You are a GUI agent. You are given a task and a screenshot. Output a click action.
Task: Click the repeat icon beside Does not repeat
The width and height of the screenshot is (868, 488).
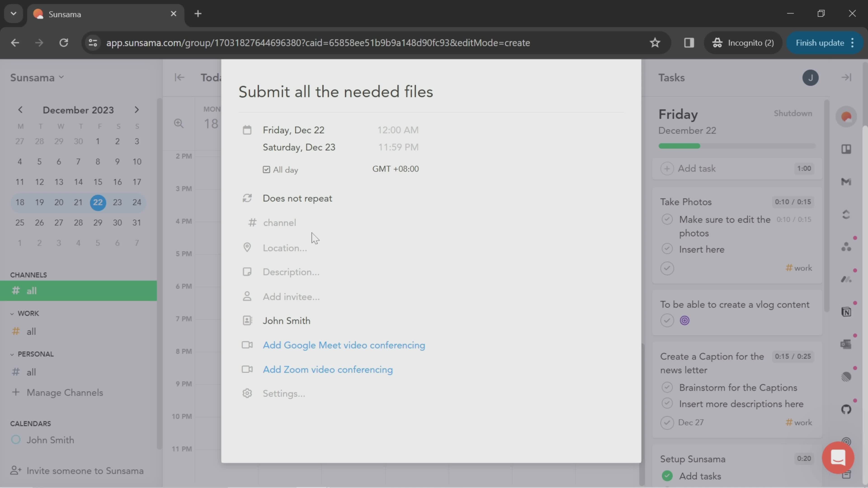247,198
